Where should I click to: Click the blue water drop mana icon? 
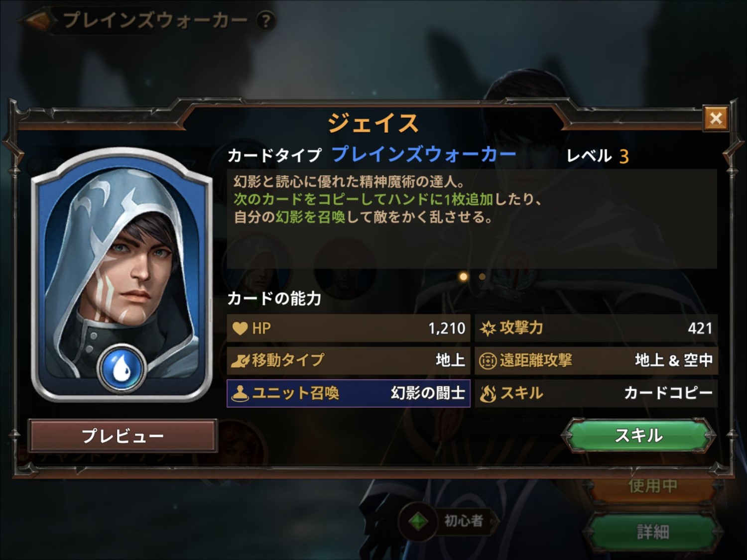point(122,368)
